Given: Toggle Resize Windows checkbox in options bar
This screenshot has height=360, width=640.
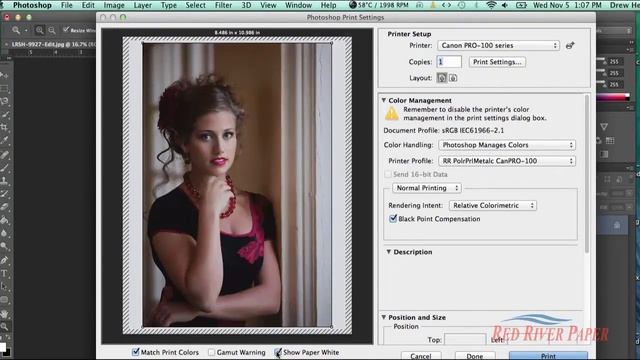Looking at the screenshot, I should tap(66, 30).
